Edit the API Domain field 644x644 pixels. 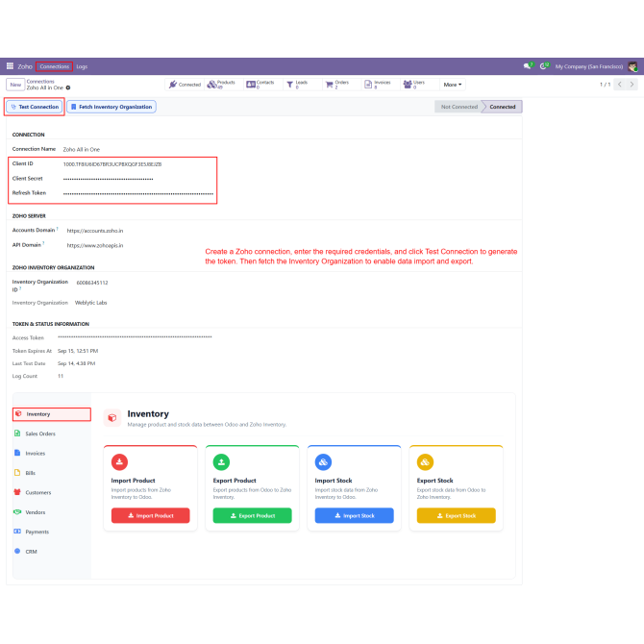pyautogui.click(x=95, y=246)
